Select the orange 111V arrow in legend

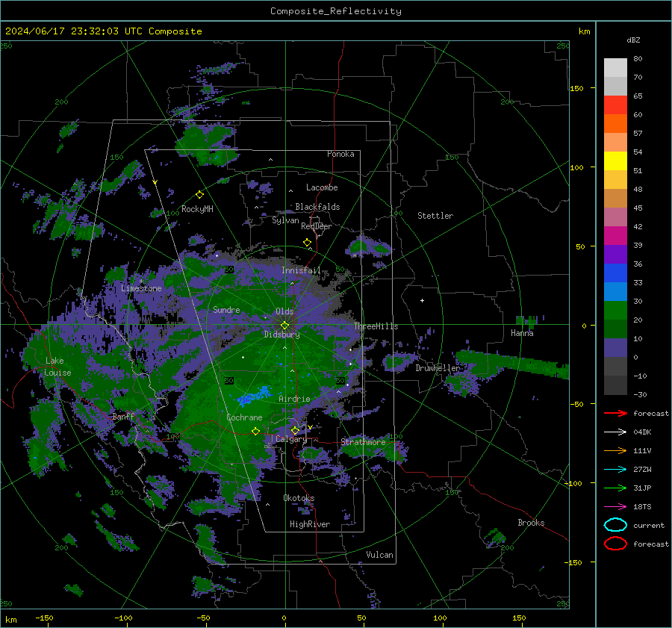click(615, 450)
